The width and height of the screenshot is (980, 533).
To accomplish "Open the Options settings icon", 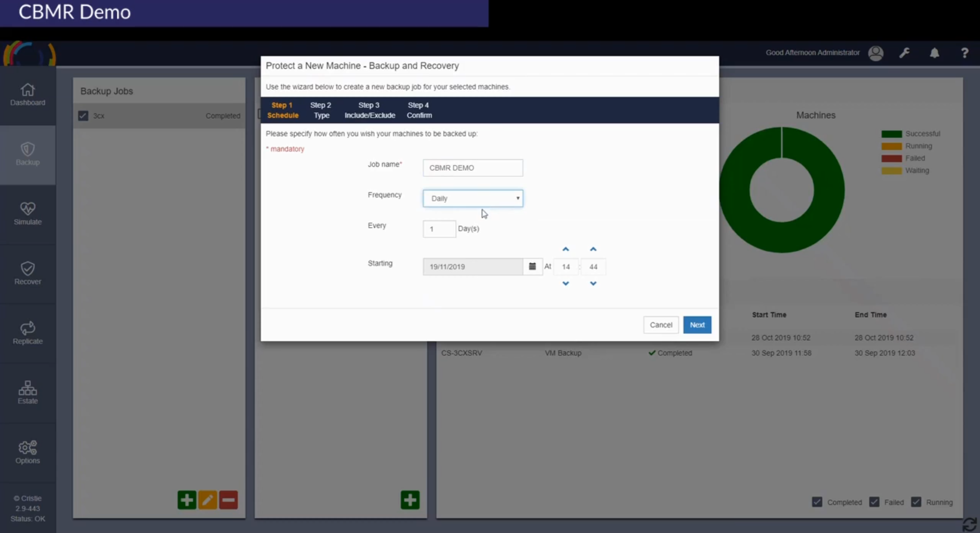I will pyautogui.click(x=28, y=452).
